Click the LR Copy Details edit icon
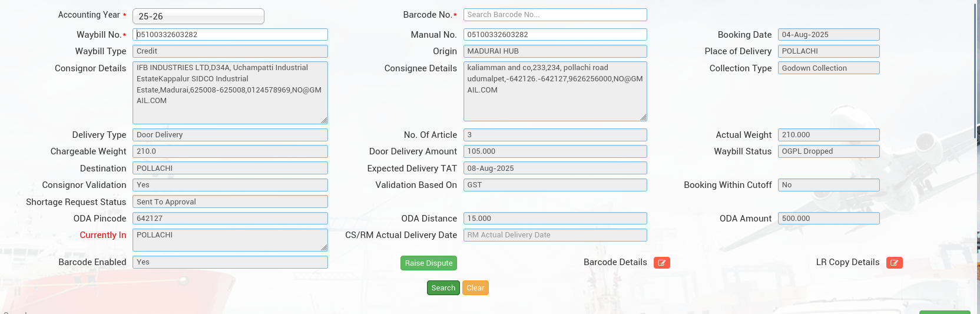 894,263
